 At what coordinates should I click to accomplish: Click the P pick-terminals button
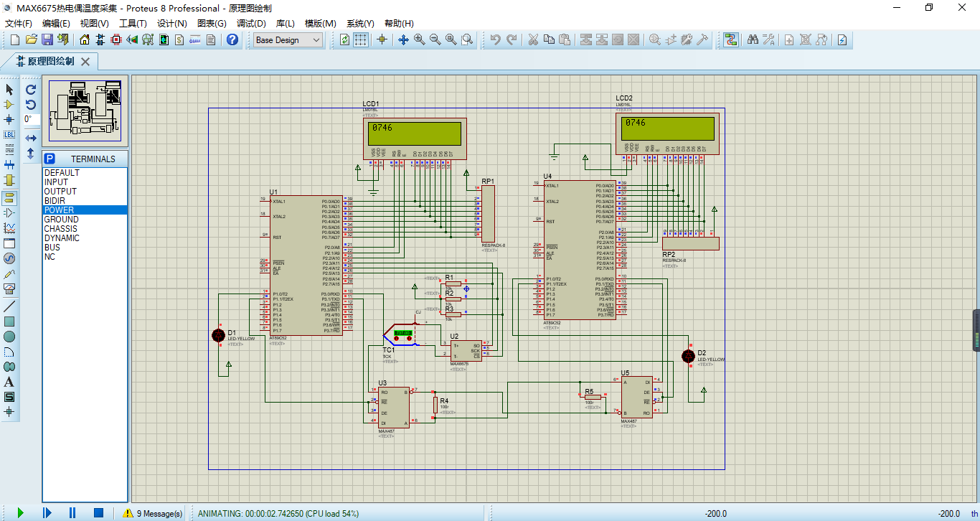pyautogui.click(x=50, y=159)
